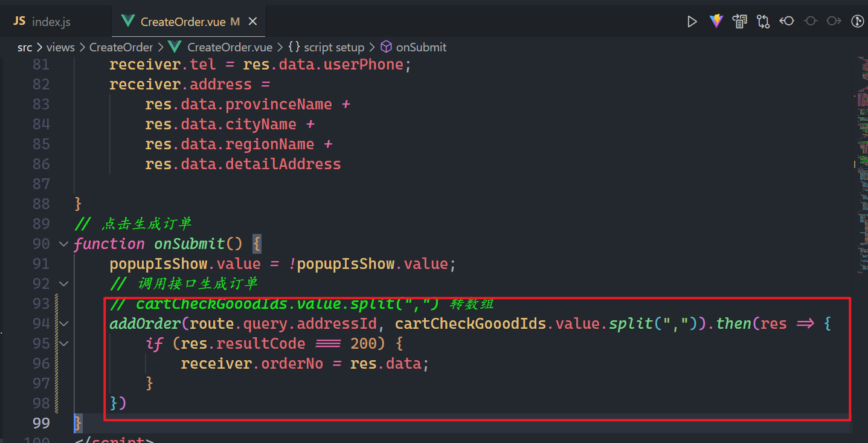Click the Vue icon in the breadcrumb
This screenshot has width=868, height=443.
coord(175,47)
